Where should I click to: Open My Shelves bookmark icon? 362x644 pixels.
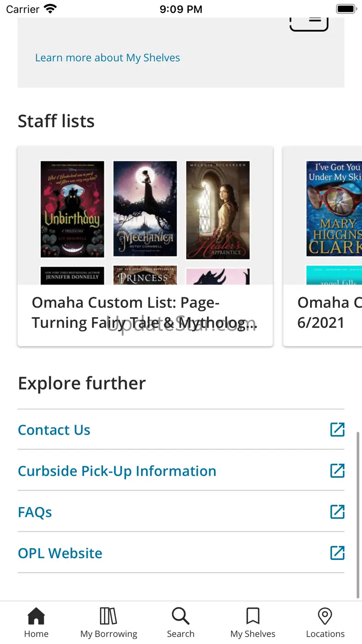coord(253,617)
